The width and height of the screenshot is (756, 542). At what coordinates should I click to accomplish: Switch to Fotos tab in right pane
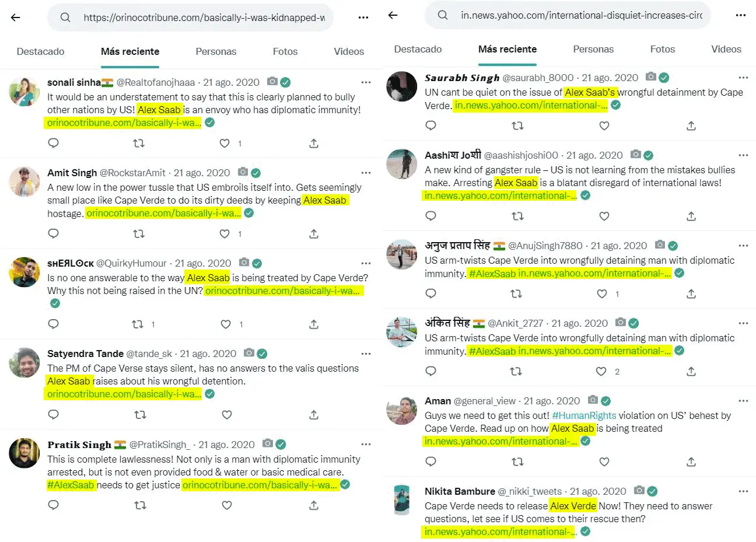[x=663, y=49]
